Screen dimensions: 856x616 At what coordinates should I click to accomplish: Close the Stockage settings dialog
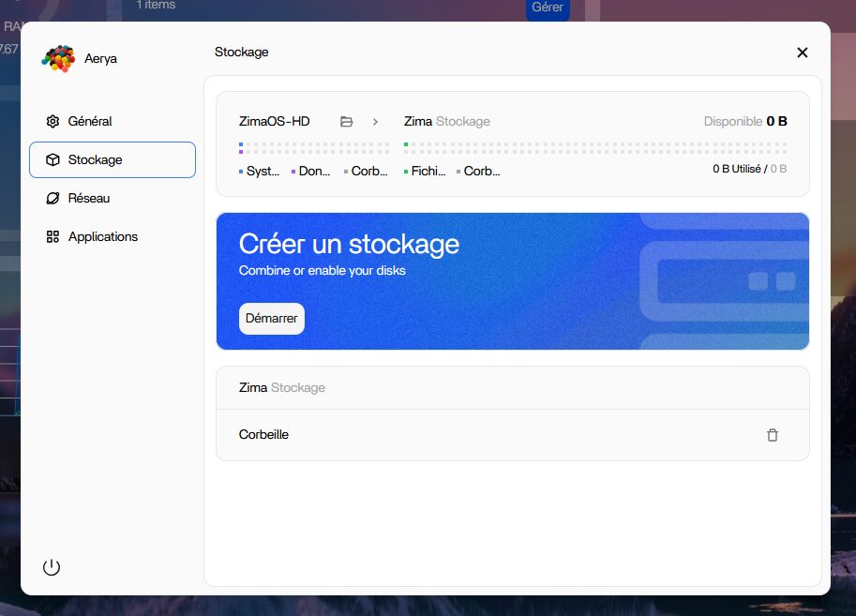pyautogui.click(x=802, y=53)
